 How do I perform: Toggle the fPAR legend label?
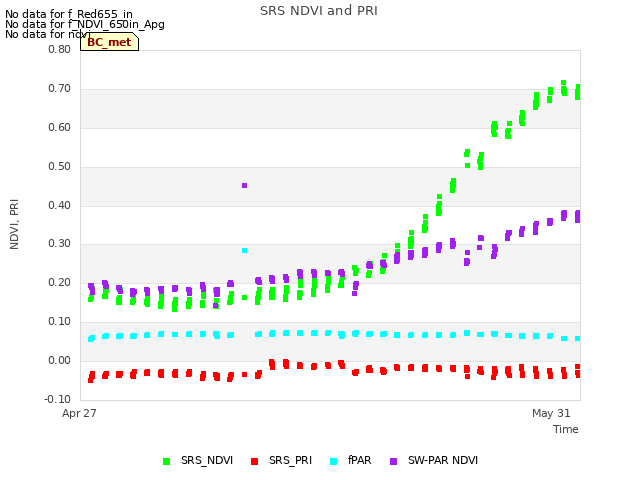click(x=360, y=460)
